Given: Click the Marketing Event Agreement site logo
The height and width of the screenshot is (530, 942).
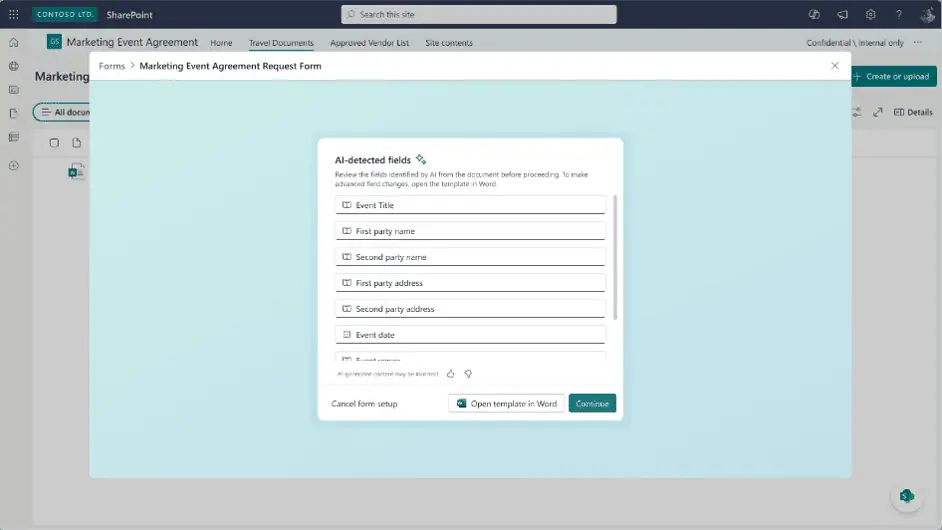Looking at the screenshot, I should (x=54, y=41).
